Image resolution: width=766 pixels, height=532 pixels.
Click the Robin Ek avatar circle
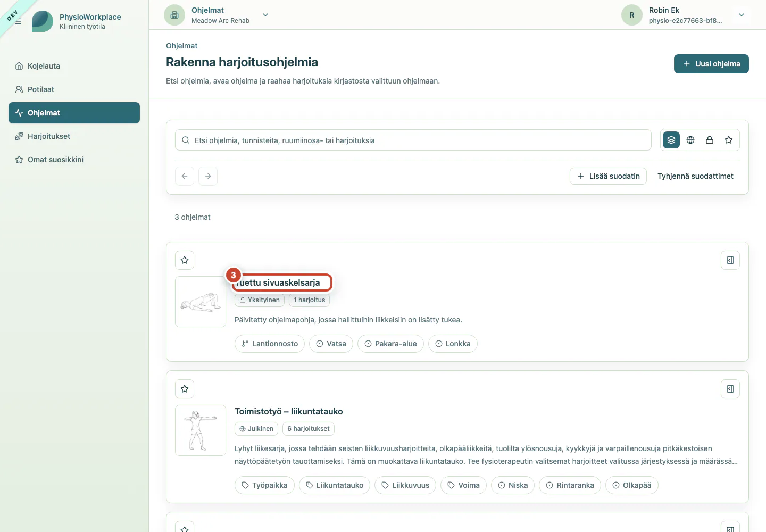coord(632,15)
